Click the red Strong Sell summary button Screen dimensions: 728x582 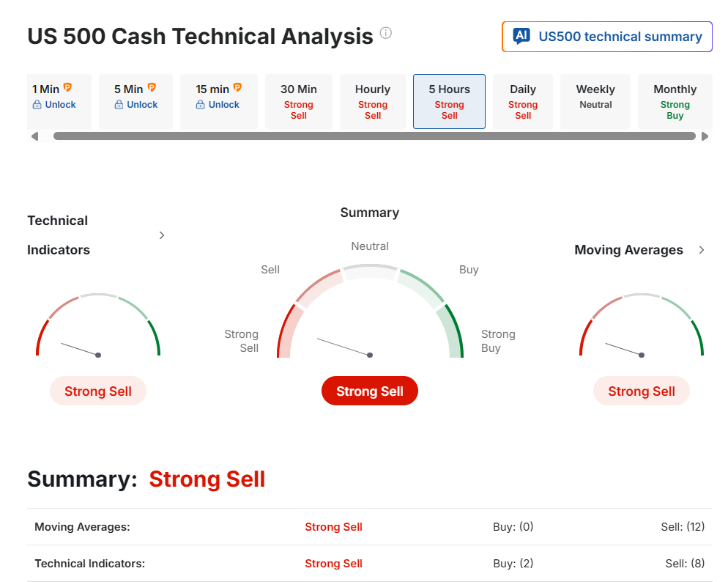pyautogui.click(x=370, y=391)
